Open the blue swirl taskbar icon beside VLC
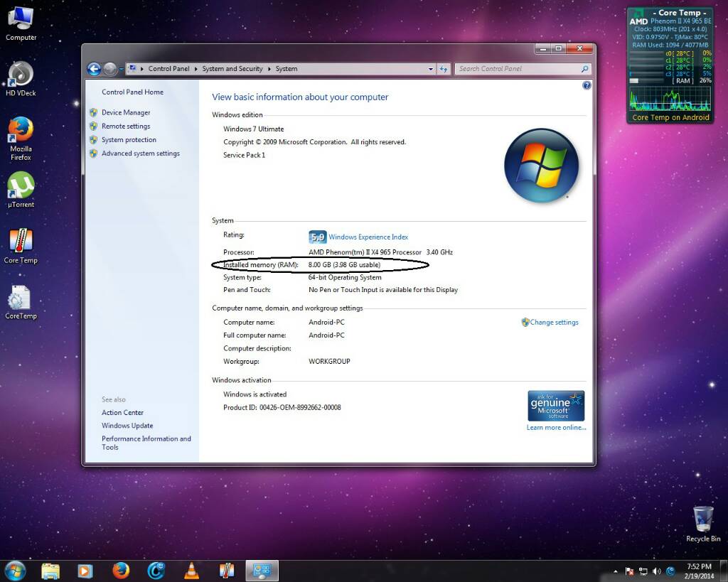728x582 pixels. click(x=156, y=571)
